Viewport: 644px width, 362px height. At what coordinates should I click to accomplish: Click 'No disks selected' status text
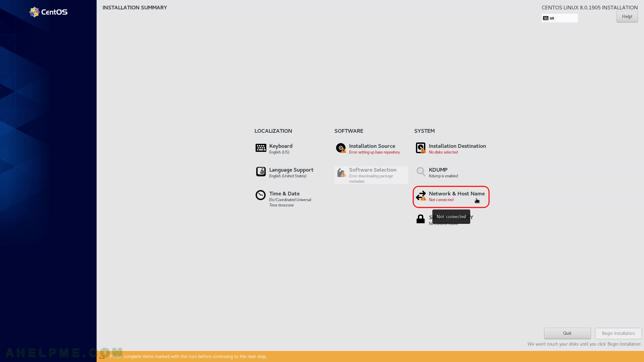pos(443,153)
